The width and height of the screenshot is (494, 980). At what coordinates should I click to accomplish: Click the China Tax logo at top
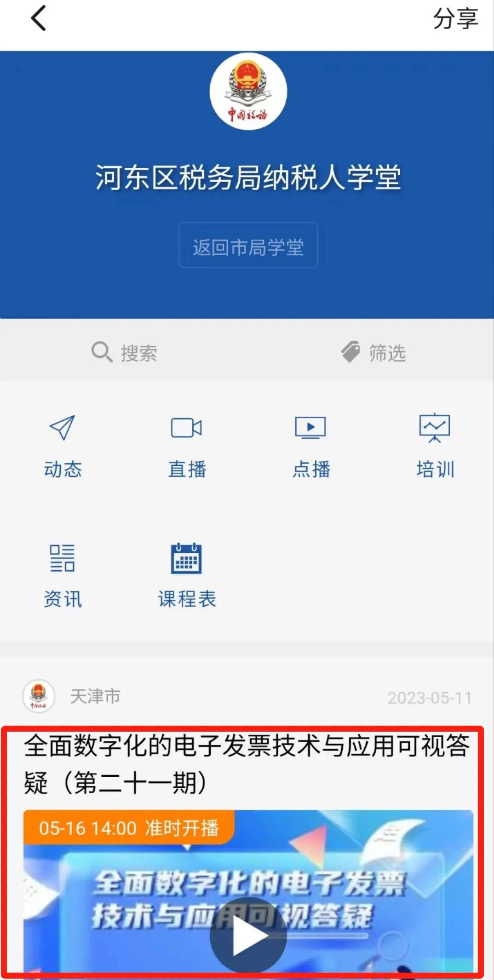248,92
